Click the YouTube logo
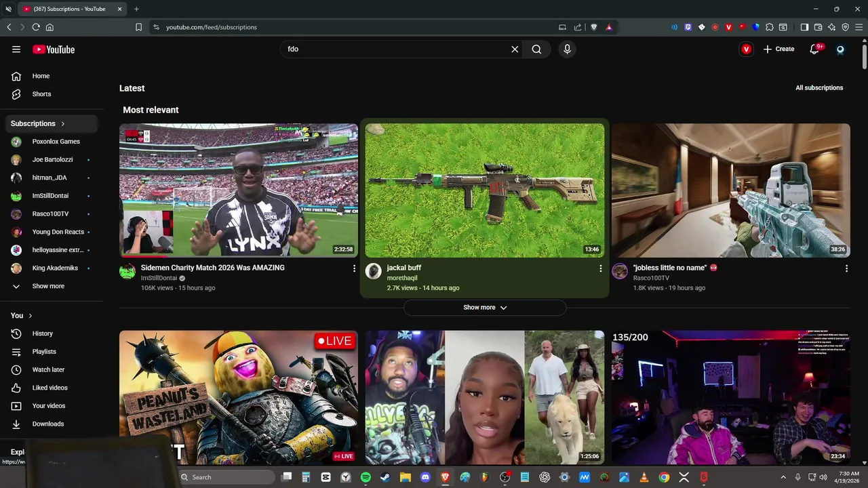 click(x=54, y=49)
